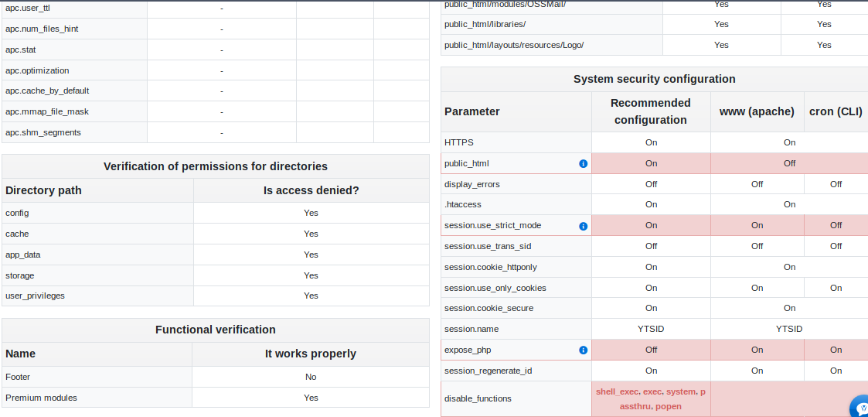Click the info icon next to expose_php

[x=583, y=350]
